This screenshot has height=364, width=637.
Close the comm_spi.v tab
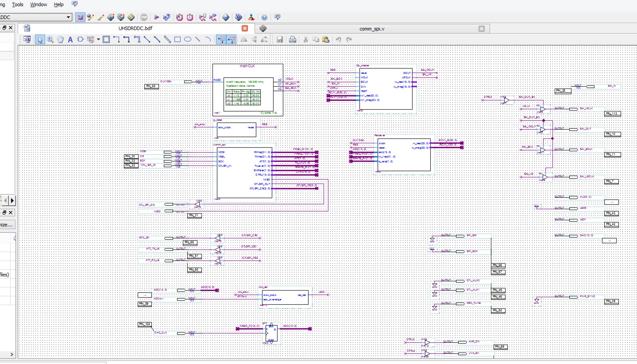482,28
